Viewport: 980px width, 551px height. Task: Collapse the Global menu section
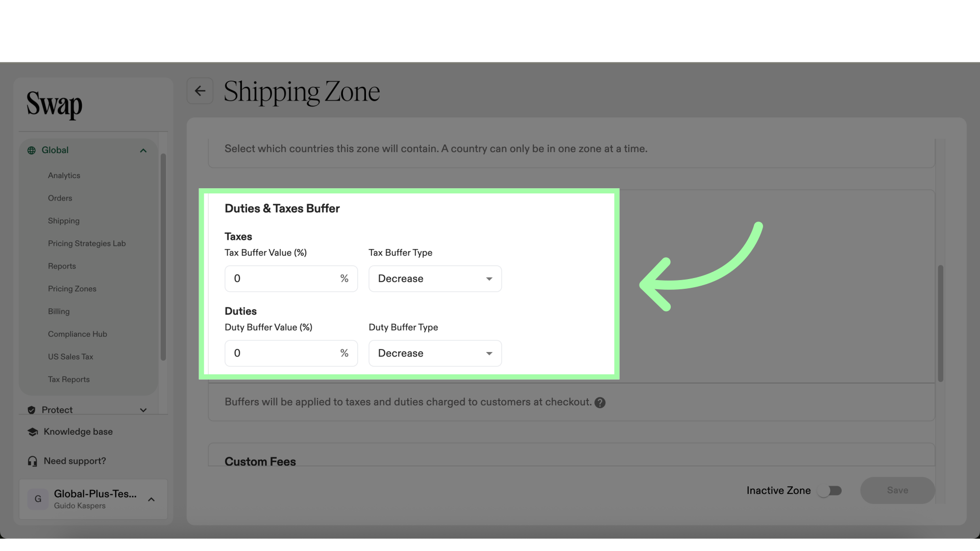point(143,151)
